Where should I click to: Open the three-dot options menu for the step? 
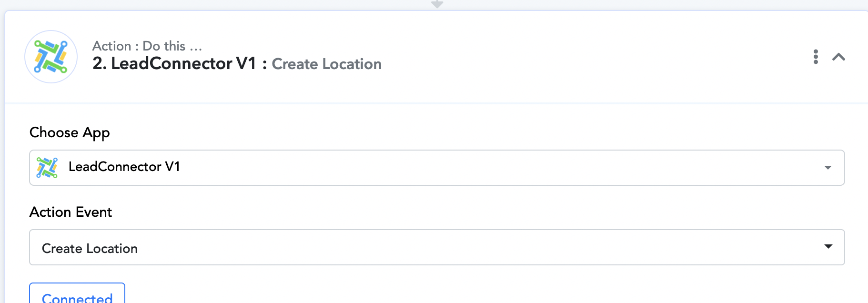[x=816, y=57]
